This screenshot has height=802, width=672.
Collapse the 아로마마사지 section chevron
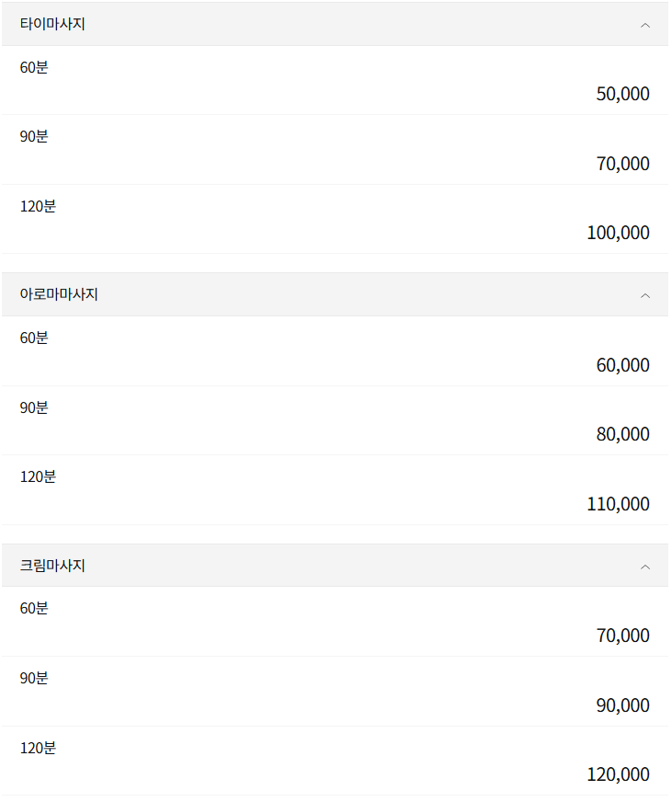[x=645, y=294]
